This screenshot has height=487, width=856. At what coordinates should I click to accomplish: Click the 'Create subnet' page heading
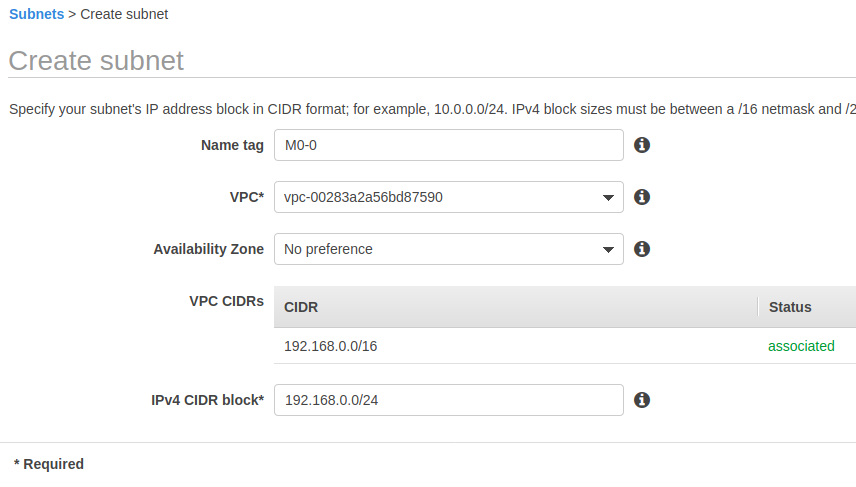(x=96, y=61)
